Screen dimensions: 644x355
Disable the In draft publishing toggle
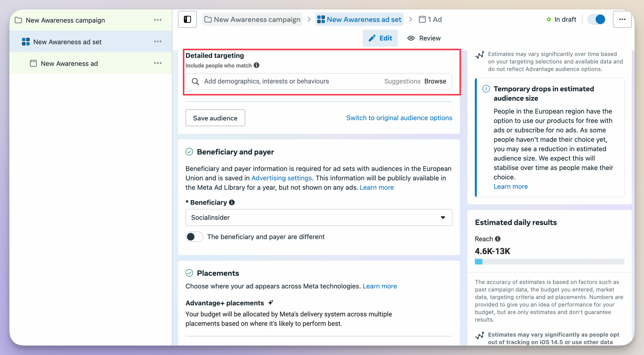[596, 19]
